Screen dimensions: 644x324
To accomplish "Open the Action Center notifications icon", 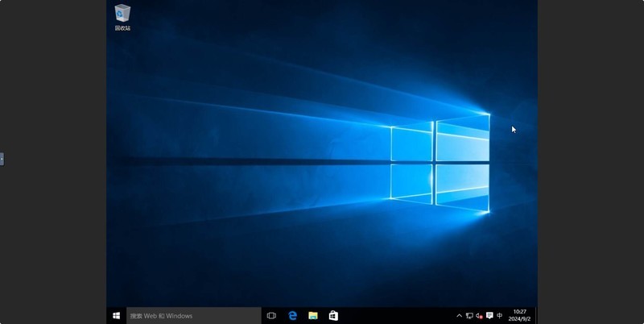I will (x=489, y=315).
